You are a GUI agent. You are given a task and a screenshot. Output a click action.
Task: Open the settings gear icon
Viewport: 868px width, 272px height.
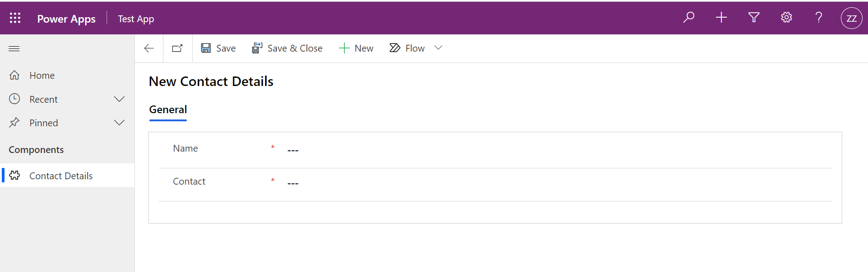click(787, 18)
